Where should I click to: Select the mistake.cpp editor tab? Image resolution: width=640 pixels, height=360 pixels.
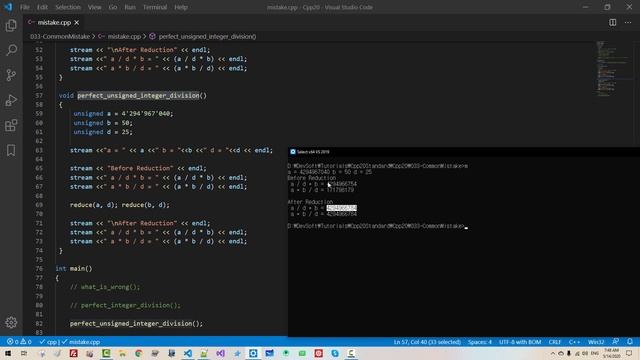pos(53,22)
